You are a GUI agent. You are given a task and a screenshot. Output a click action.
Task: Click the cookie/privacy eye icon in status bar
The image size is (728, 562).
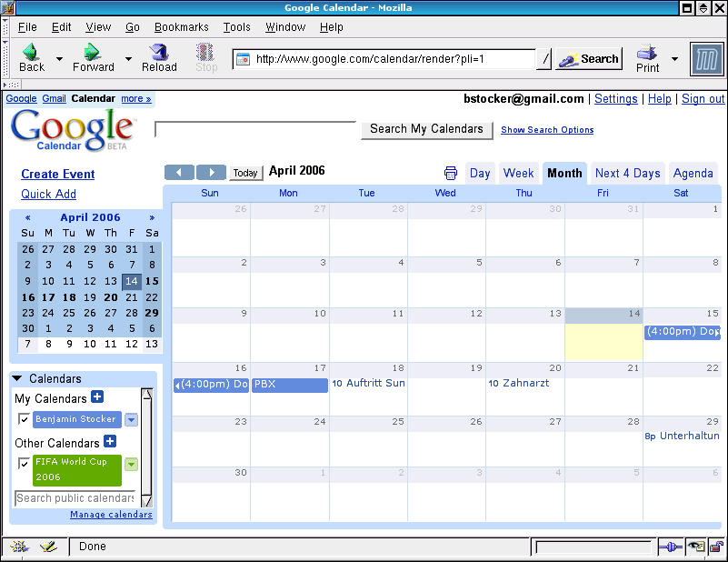tap(696, 547)
